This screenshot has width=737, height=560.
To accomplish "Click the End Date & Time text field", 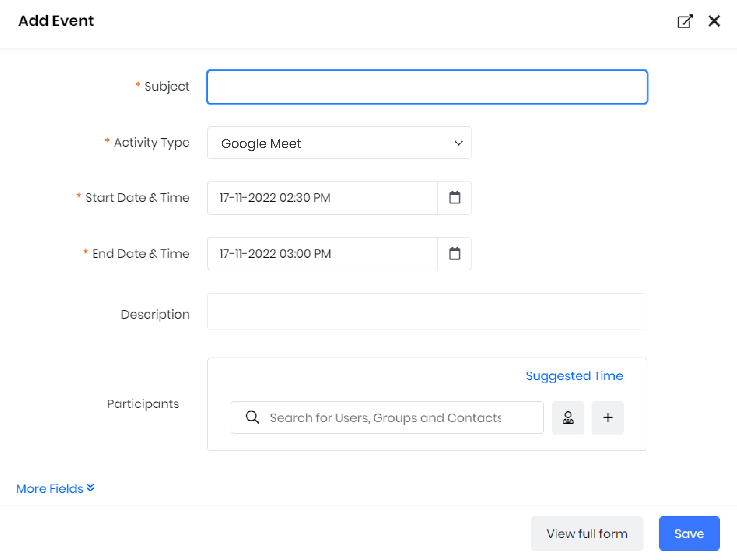I will point(322,254).
